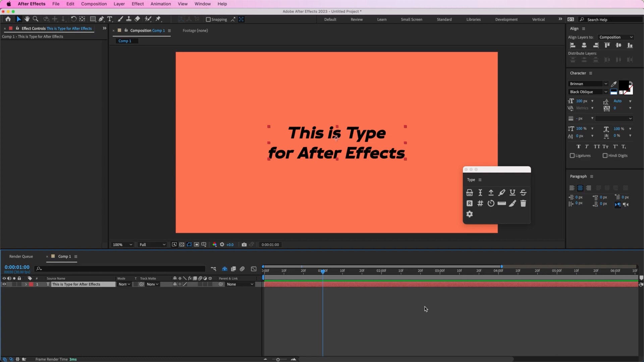Viewport: 644px width, 362px height.
Task: Switch to the Small Screen workspace
Action: tap(412, 19)
